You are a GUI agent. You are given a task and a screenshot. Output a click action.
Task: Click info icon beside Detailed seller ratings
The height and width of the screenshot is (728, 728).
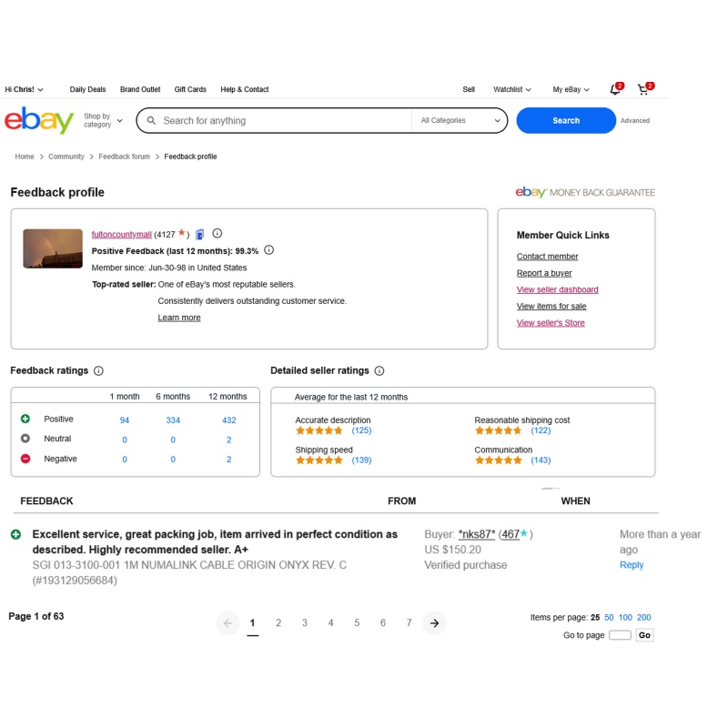(379, 370)
